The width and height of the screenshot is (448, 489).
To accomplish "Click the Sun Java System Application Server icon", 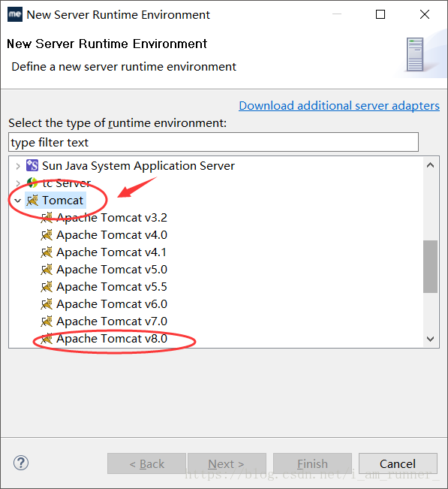I will tap(32, 165).
